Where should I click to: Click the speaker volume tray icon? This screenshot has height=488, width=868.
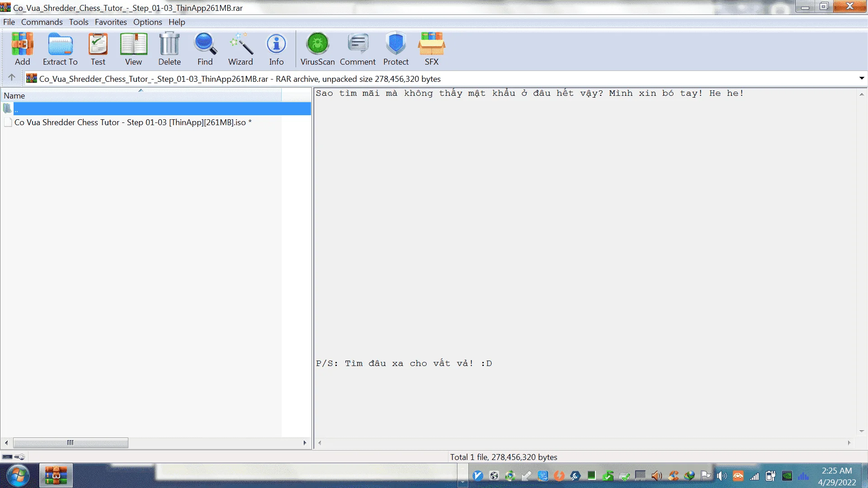coord(722,475)
